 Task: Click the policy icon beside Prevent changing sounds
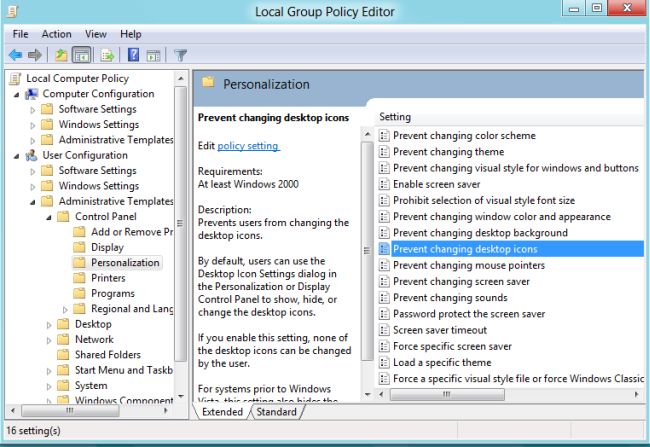pyautogui.click(x=384, y=298)
